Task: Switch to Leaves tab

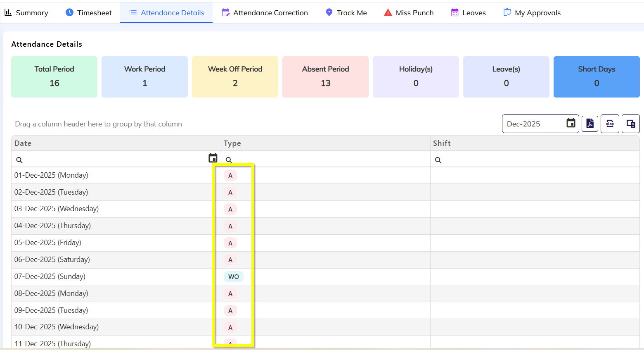Action: 468,13
